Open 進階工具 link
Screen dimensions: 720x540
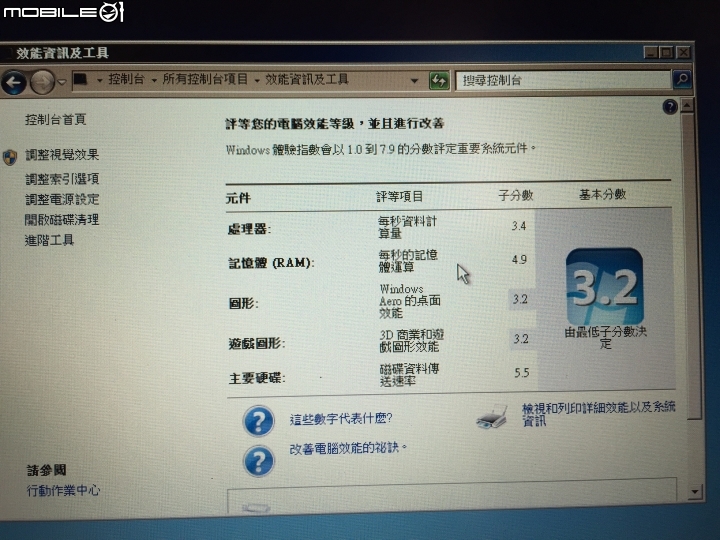(x=49, y=240)
